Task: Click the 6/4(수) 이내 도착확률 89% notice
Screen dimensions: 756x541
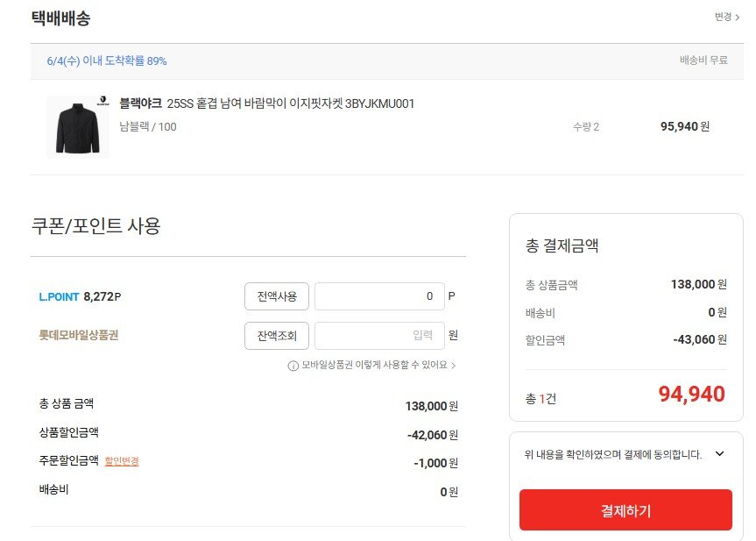Action: pos(107,61)
